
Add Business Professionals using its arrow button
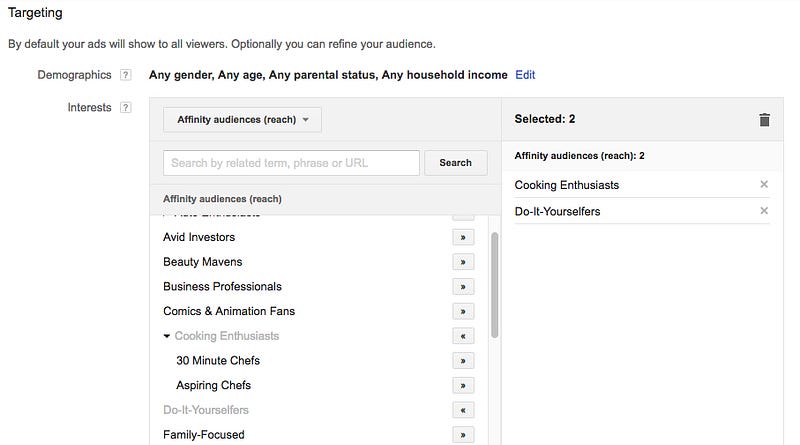coord(462,287)
